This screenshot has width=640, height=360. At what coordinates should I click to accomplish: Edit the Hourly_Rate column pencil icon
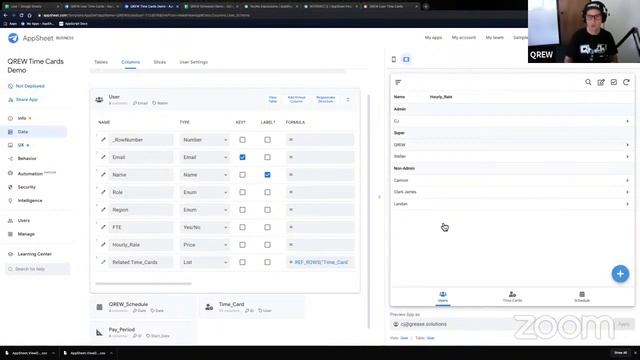click(x=103, y=245)
